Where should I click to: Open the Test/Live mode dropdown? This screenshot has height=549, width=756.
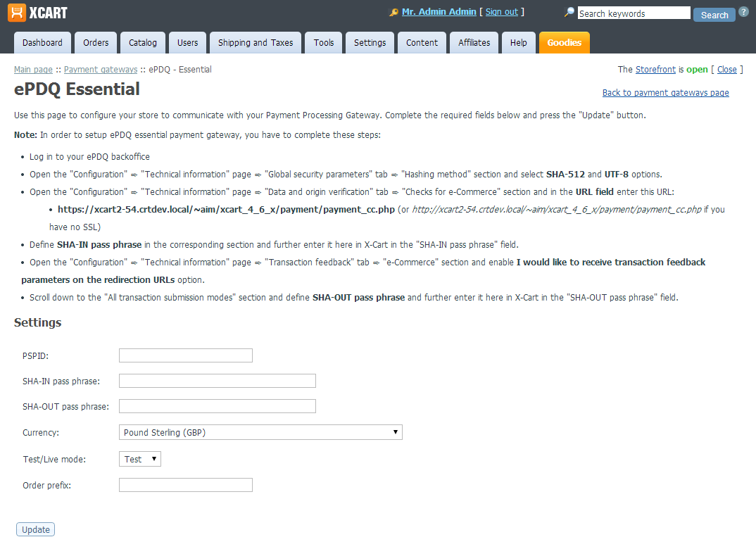click(x=140, y=459)
